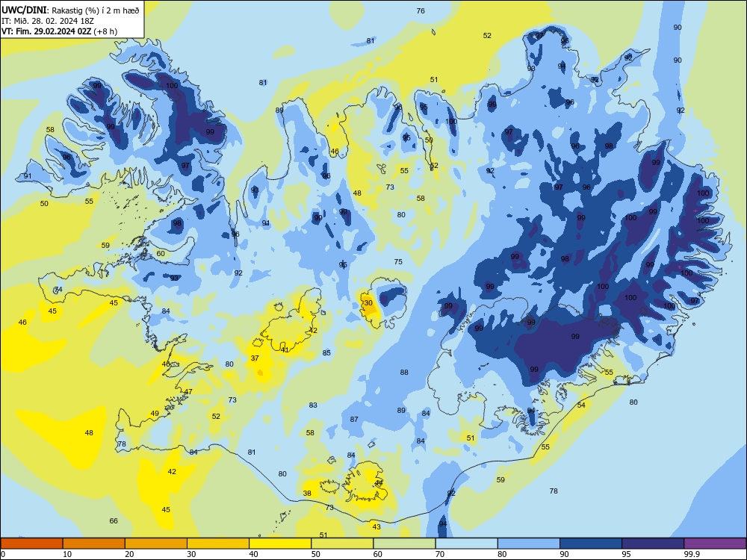Select the bright yellow 40–50 legend swatch
This screenshot has width=747, height=560.
[280, 544]
